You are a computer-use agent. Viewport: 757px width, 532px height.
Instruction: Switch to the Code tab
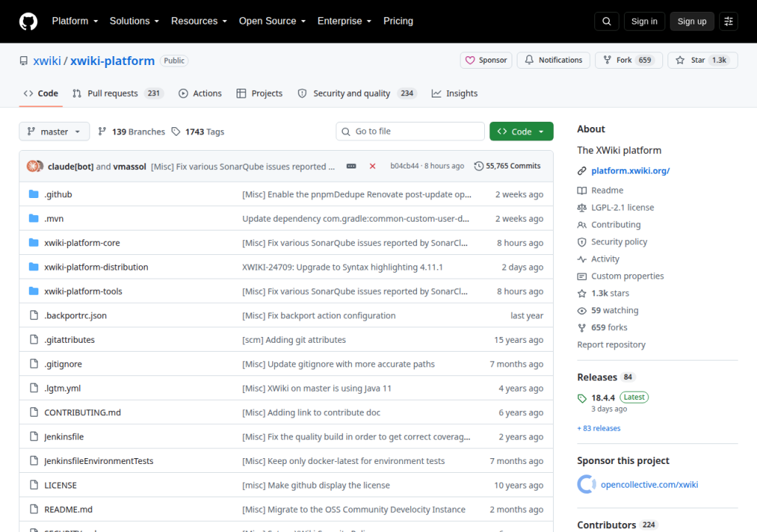coord(41,94)
